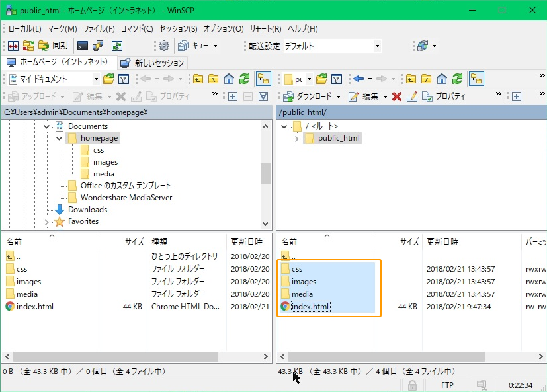Expand the remote 編集 dropdown arrow
Viewport: 547px width, 392px height.
pyautogui.click(x=385, y=97)
